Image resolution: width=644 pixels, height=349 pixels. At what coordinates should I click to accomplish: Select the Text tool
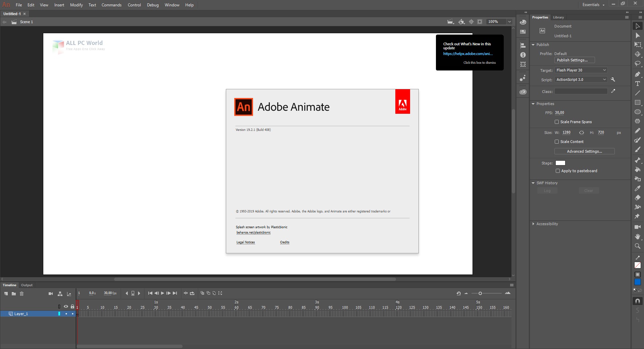click(637, 84)
